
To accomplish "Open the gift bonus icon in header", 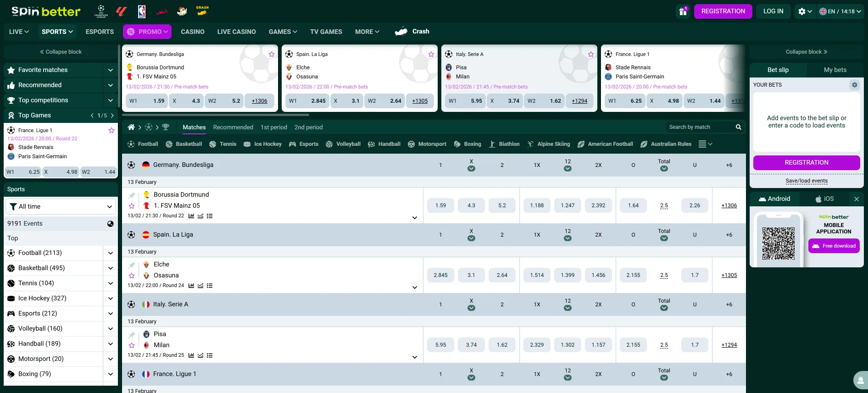I will pos(683,11).
